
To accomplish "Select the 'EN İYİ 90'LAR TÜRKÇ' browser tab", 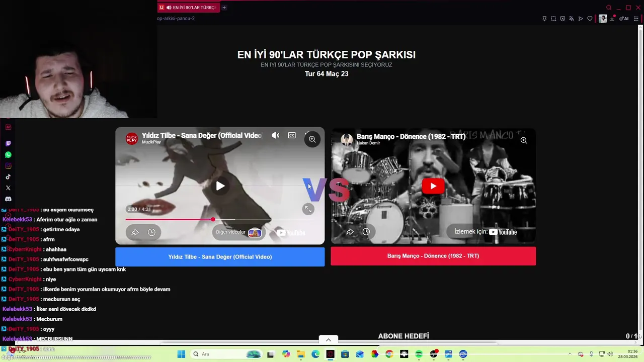I will click(188, 8).
